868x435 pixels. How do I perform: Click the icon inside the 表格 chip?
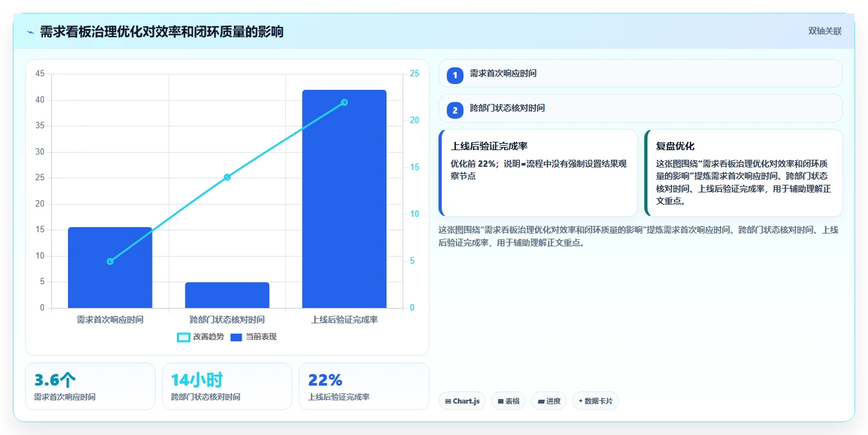click(501, 401)
